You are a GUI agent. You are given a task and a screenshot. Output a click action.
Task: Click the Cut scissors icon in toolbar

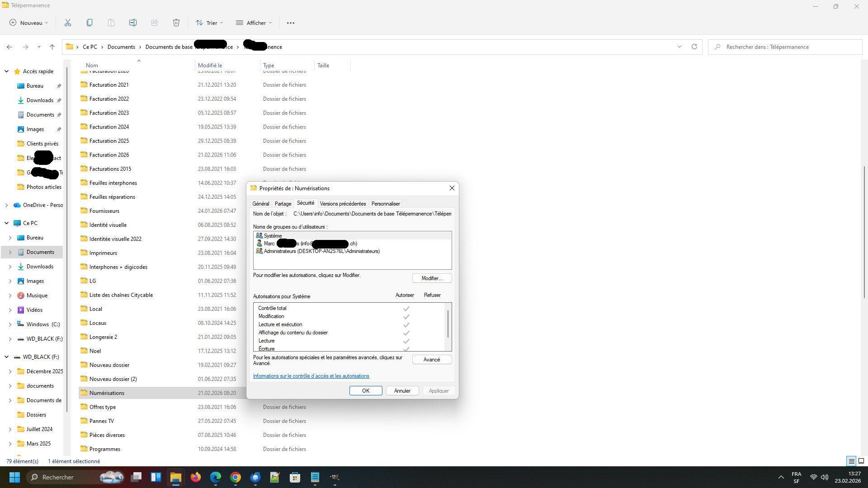68,23
